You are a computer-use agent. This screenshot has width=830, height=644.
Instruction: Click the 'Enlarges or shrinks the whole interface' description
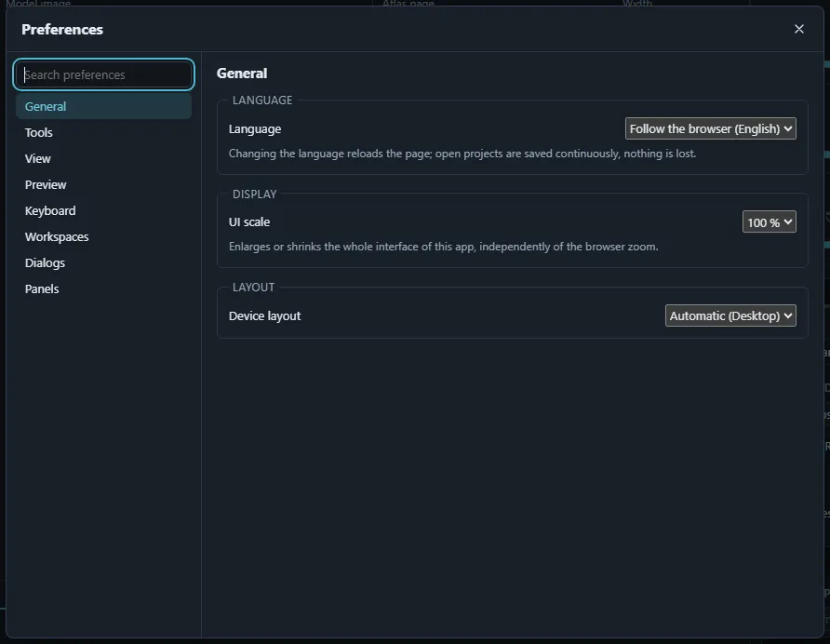pyautogui.click(x=444, y=247)
